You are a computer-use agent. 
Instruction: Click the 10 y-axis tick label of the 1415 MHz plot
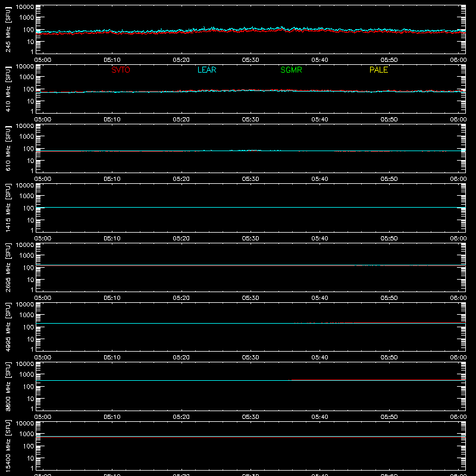(x=30, y=220)
